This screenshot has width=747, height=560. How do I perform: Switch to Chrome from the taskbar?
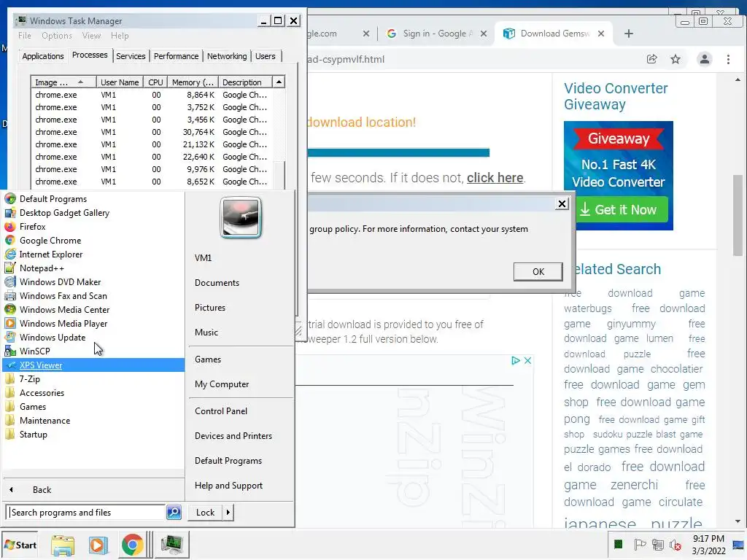(133, 545)
